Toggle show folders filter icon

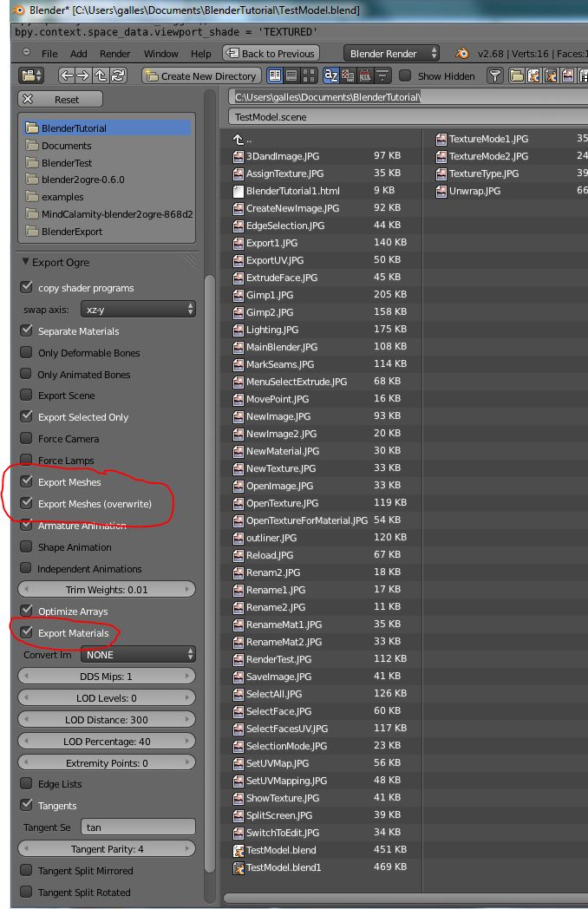pyautogui.click(x=517, y=75)
